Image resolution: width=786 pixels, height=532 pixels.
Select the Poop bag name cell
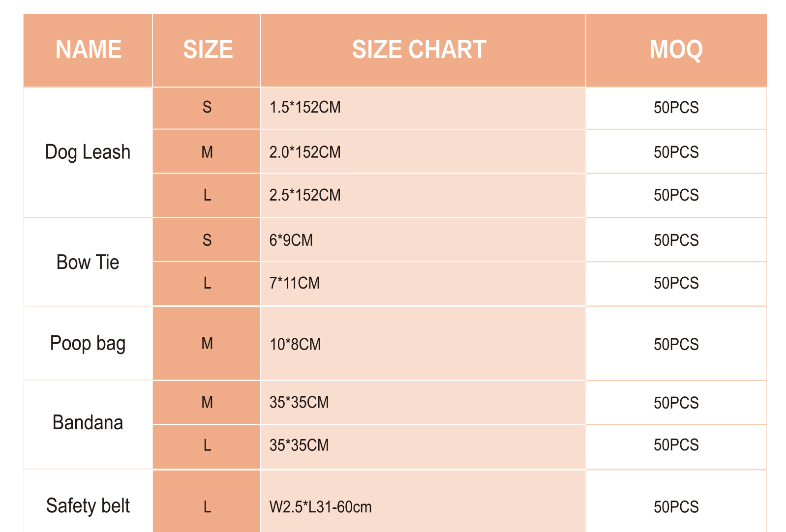88,343
